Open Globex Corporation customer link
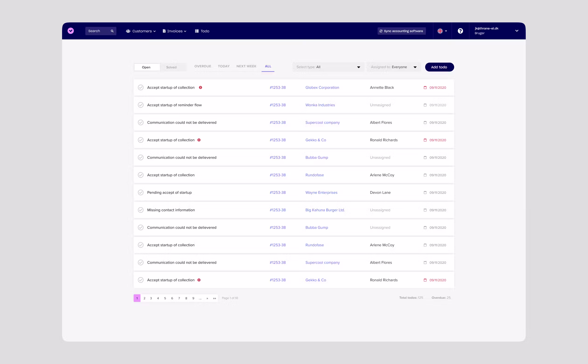Screen dimensions: 588x364 pyautogui.click(x=322, y=88)
